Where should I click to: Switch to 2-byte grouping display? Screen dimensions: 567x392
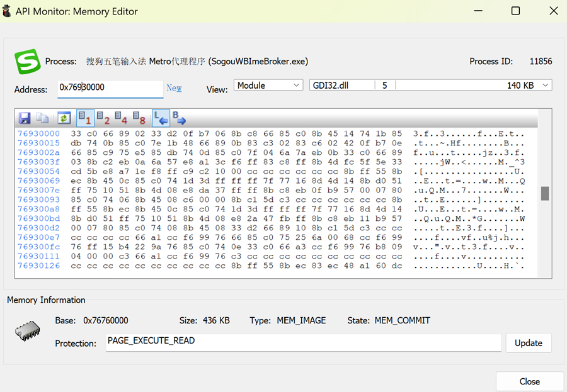(x=103, y=118)
